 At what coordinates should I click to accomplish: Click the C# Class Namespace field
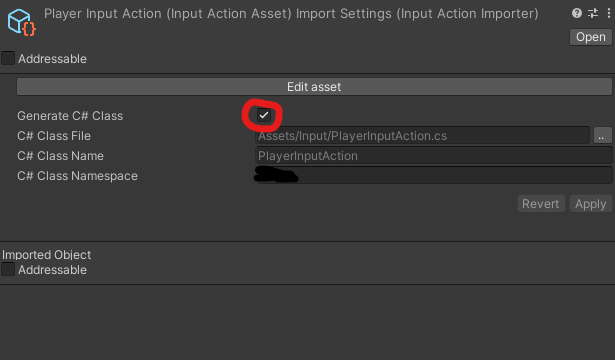(x=434, y=176)
